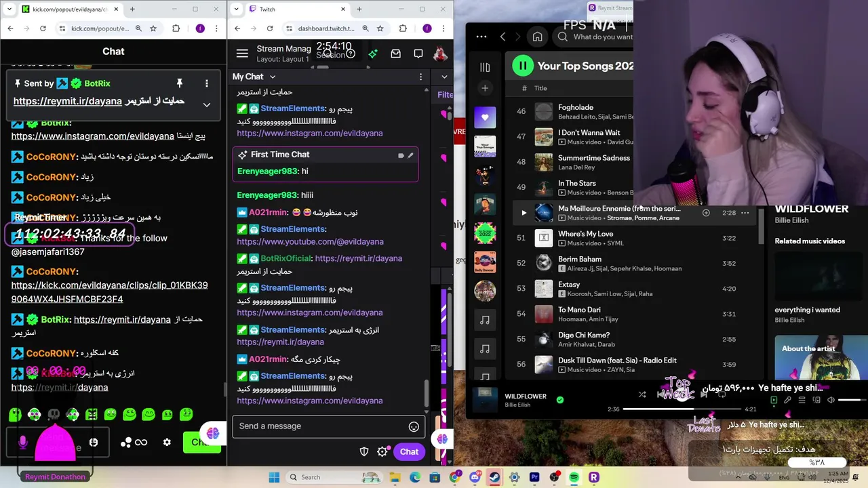Open Kick emote picker icon in message box

point(94,442)
